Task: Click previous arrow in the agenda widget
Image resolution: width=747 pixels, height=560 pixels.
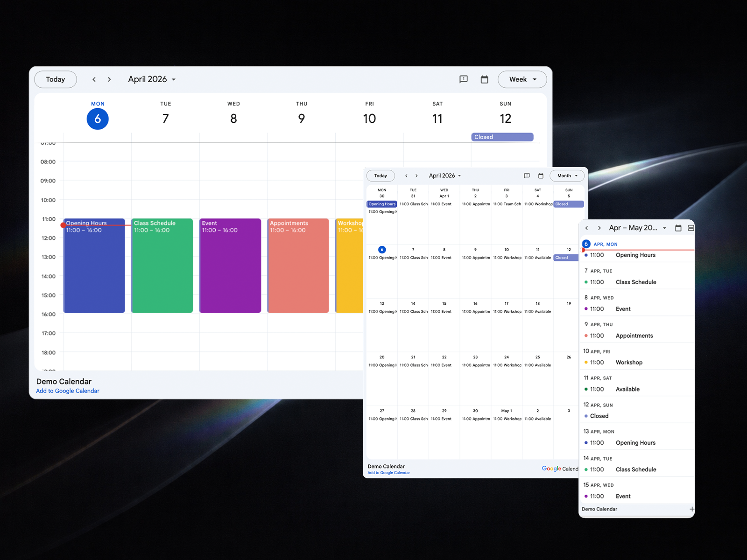Action: (x=587, y=228)
